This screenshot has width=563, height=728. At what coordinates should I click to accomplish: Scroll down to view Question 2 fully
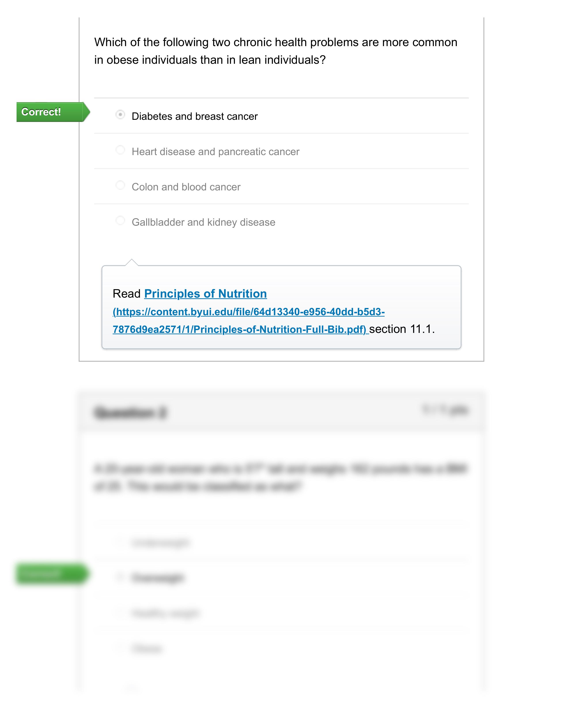(x=281, y=561)
